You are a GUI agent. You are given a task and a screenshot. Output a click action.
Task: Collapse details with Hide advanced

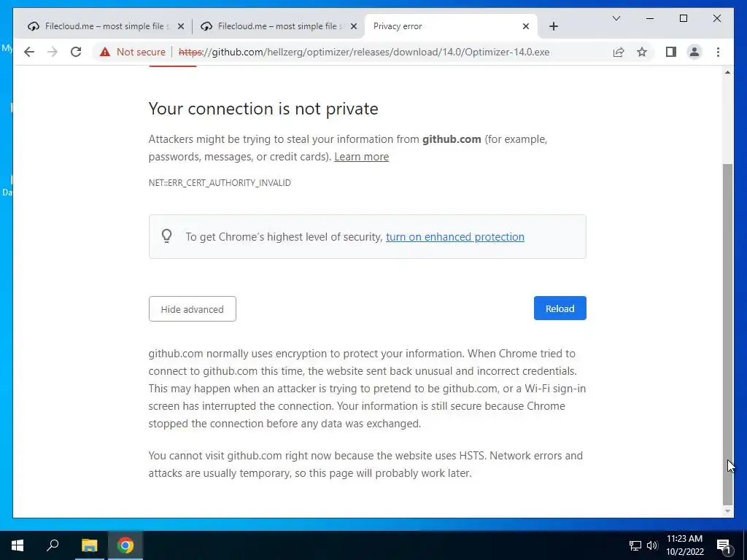[x=192, y=309]
